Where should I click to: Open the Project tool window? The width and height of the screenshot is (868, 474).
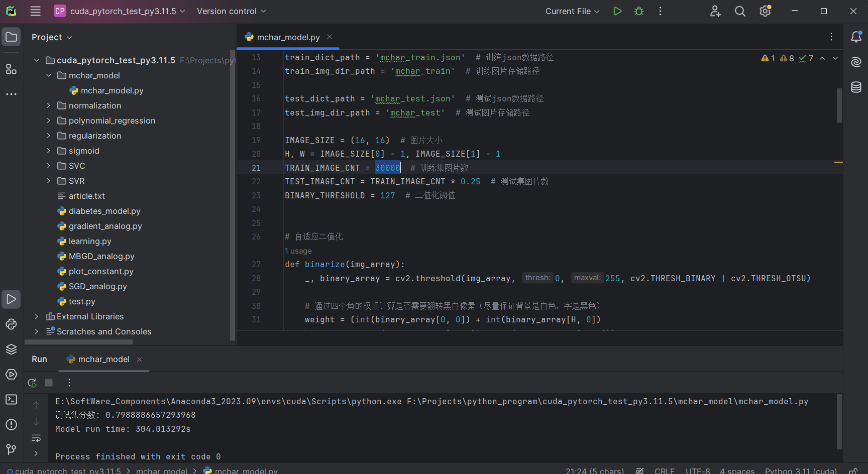point(11,37)
